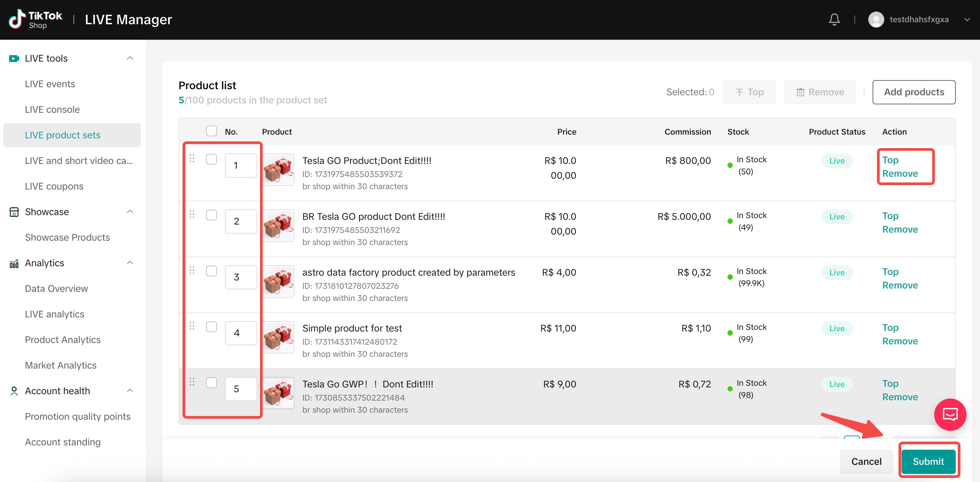Open Showcase Products menu item
The image size is (980, 482).
67,237
